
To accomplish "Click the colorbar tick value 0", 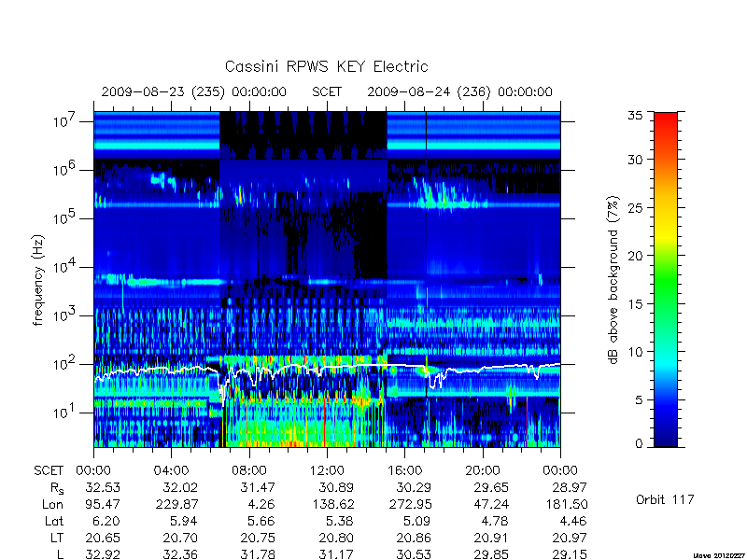I will click(639, 444).
